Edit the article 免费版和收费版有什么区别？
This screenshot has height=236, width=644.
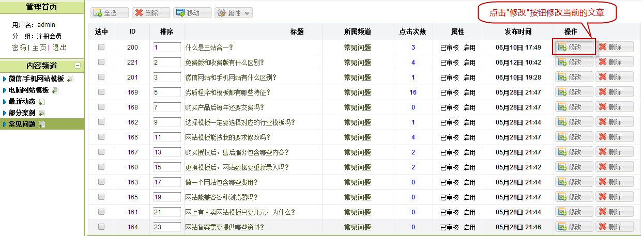point(574,62)
